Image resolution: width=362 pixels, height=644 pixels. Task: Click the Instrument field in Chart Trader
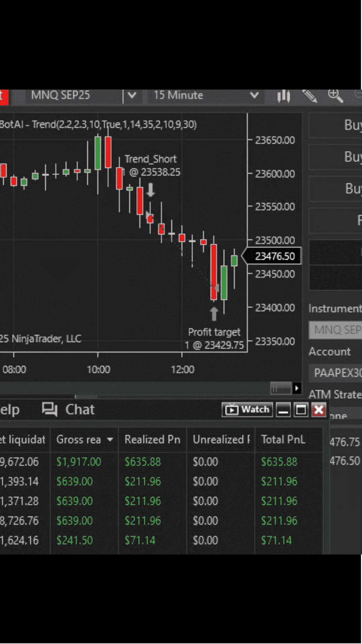coord(335,330)
